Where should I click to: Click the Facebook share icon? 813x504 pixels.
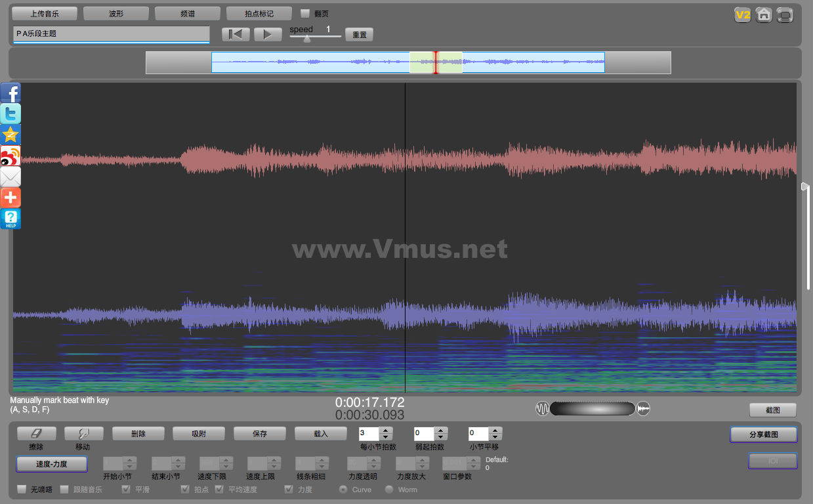[x=10, y=93]
